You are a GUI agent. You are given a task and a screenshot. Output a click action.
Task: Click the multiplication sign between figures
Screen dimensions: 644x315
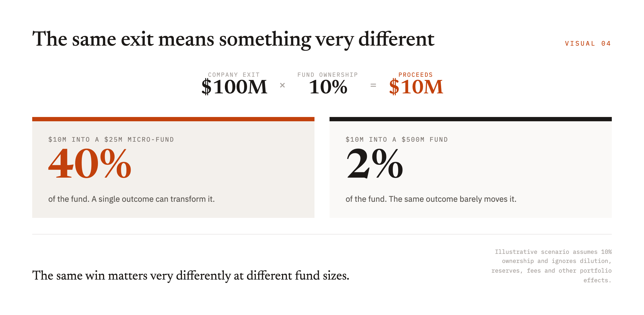(282, 85)
